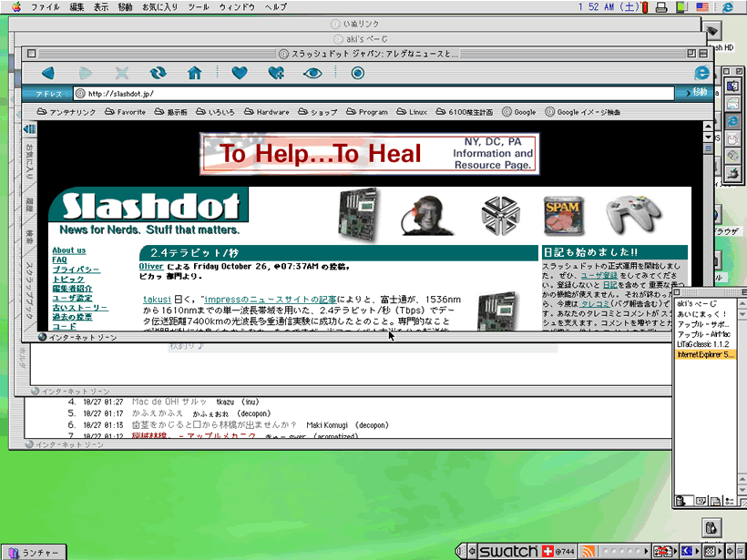Screen dimensions: 747x560
Task: Open the ツール menu
Action: pyautogui.click(x=199, y=6)
